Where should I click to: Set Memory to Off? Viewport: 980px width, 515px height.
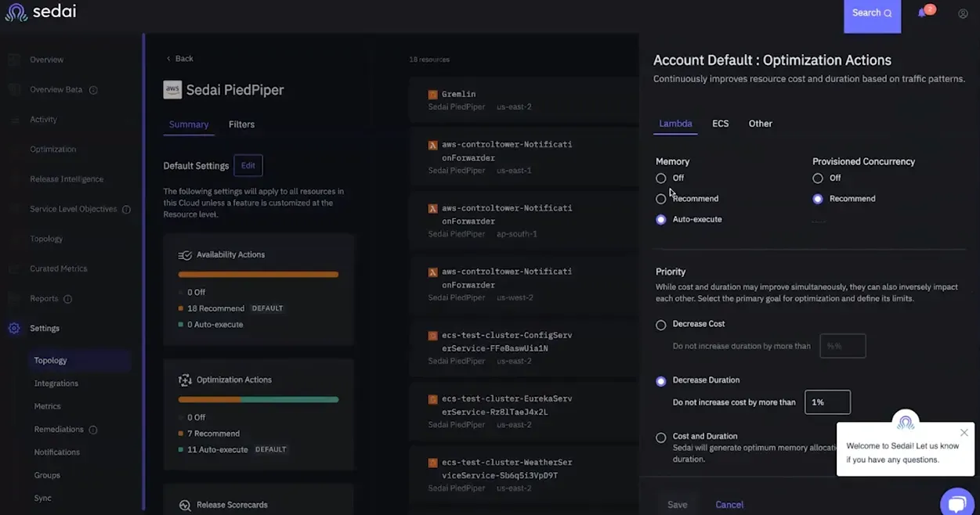pyautogui.click(x=661, y=178)
